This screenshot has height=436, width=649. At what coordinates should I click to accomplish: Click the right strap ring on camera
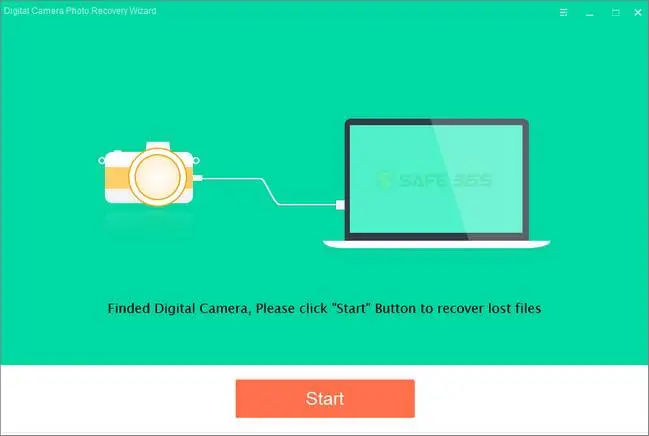tap(196, 160)
